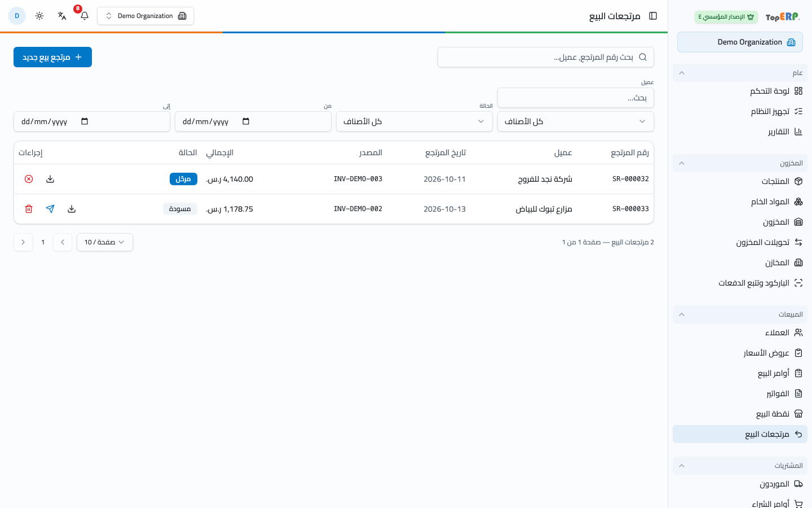Go to page 1 in pagination

click(x=43, y=242)
